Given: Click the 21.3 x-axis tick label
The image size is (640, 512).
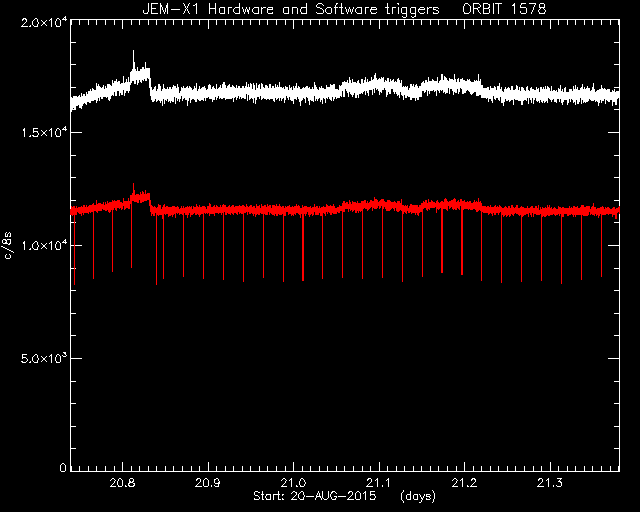Looking at the screenshot, I should [550, 483].
